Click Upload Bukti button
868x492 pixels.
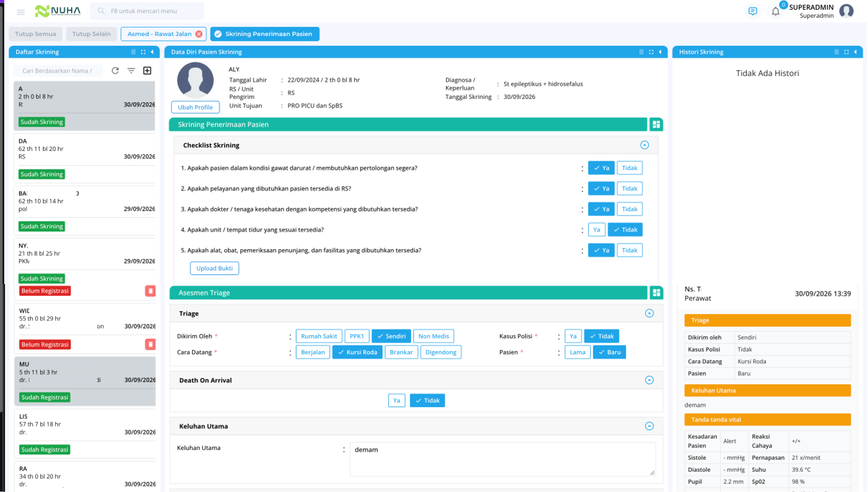(x=214, y=268)
